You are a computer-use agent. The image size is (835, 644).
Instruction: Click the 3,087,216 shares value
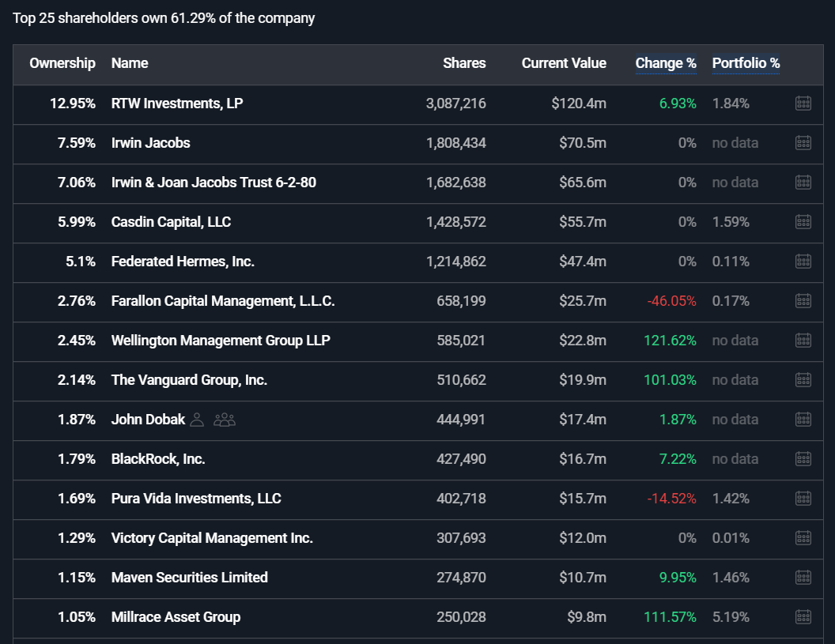click(x=455, y=104)
